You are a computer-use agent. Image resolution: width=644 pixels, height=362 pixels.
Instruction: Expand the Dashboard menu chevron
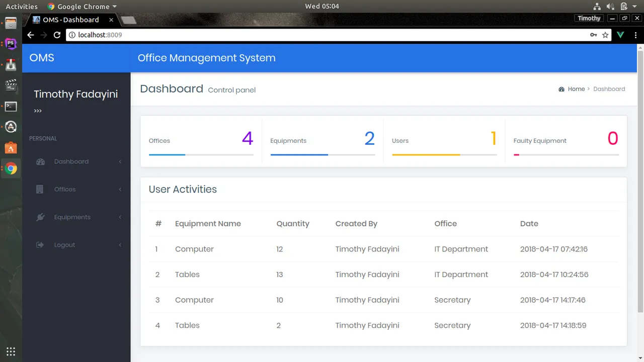[x=120, y=162]
